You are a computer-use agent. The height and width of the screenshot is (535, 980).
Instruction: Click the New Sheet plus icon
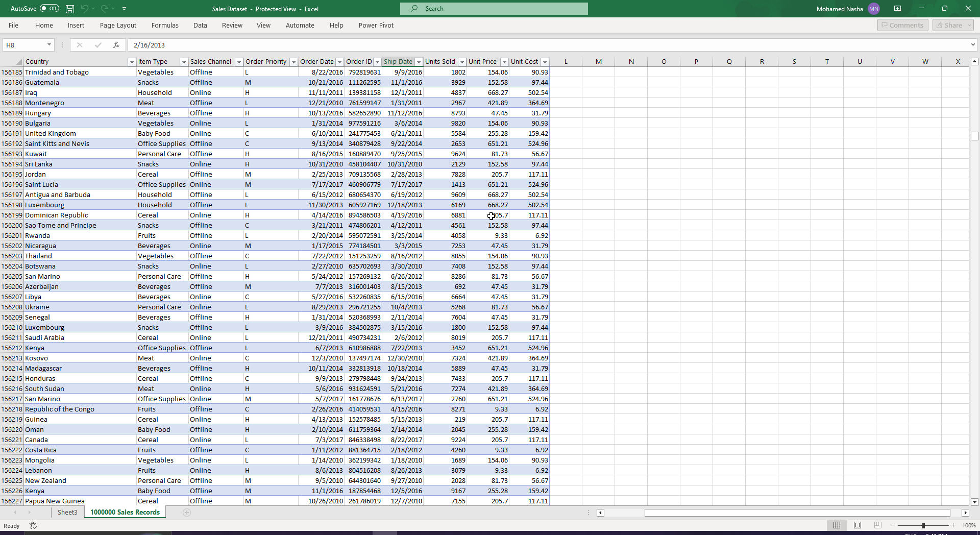point(187,513)
